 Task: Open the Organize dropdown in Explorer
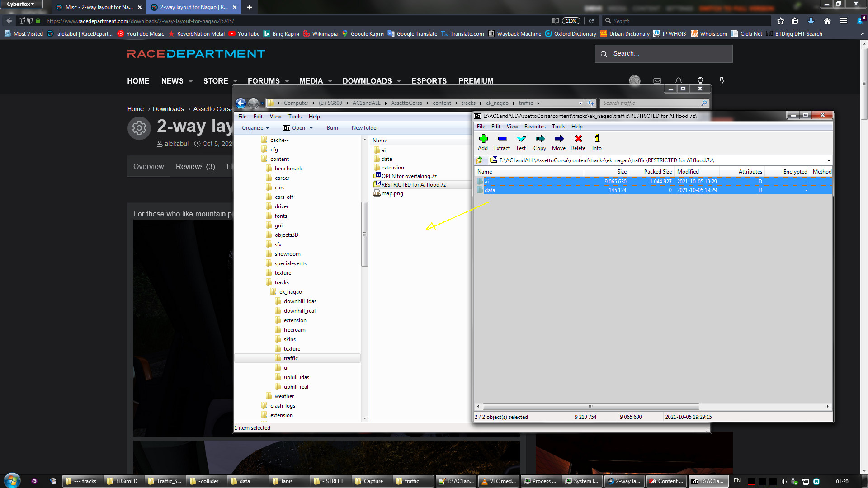click(255, 128)
